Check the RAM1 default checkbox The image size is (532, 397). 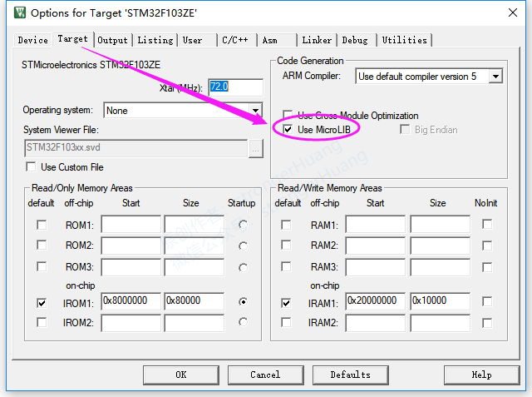(286, 225)
